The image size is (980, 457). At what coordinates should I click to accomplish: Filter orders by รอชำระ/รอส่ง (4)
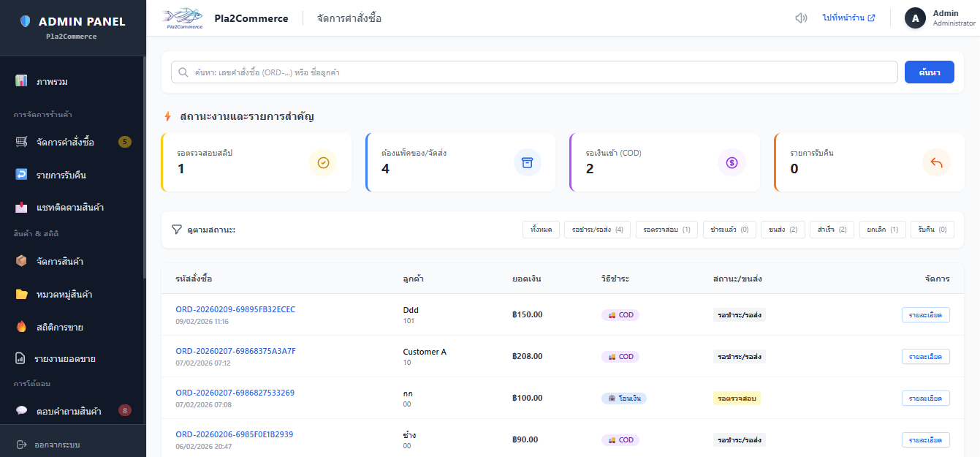click(598, 230)
